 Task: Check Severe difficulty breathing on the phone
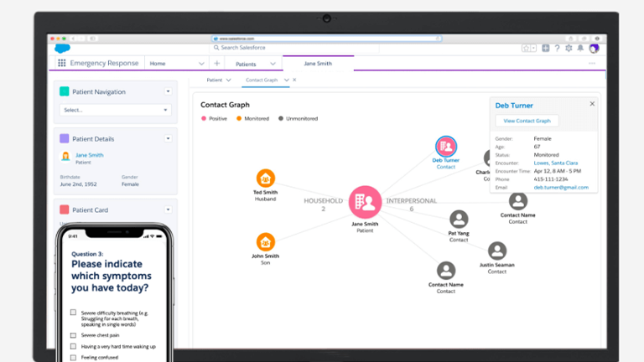(73, 313)
